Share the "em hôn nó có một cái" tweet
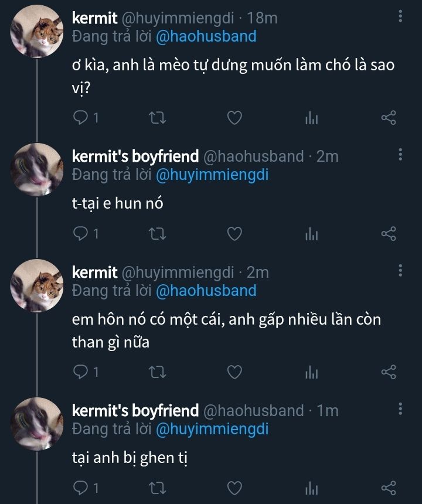This screenshot has height=504, width=422. (389, 372)
